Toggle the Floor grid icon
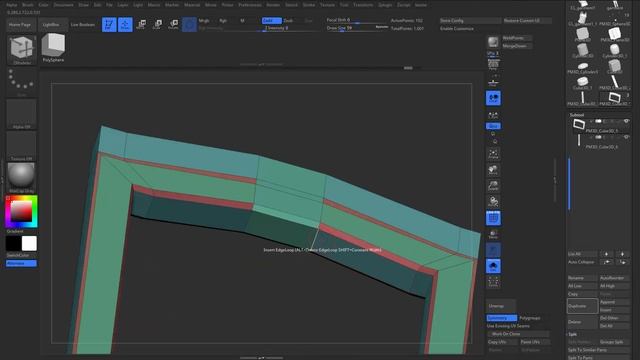The width and height of the screenshot is (640, 360). pyautogui.click(x=493, y=81)
